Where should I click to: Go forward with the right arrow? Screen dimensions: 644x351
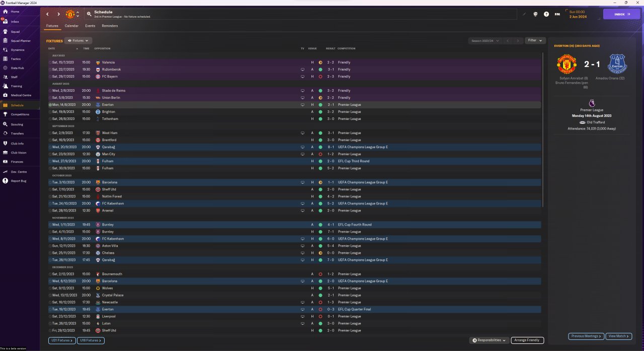58,14
